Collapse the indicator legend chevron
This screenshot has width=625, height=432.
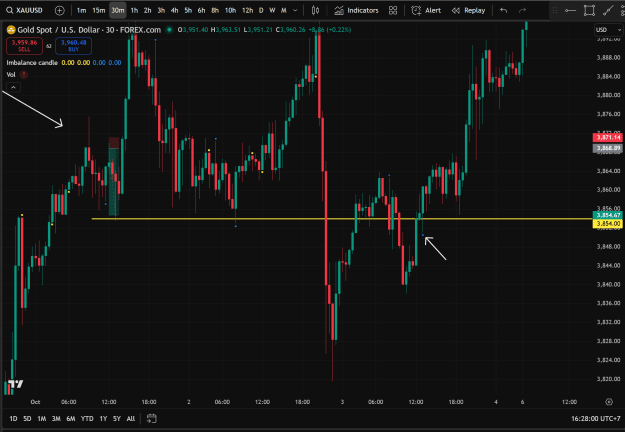pos(13,87)
